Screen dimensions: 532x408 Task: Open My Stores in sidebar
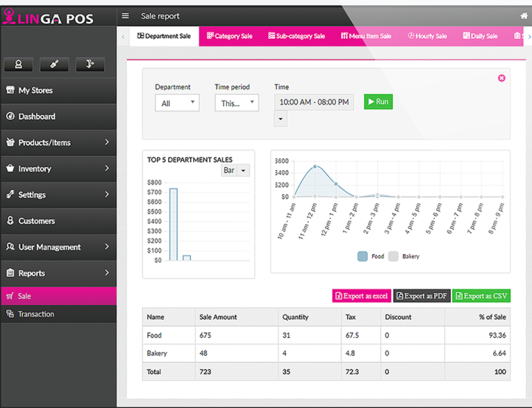[58, 90]
